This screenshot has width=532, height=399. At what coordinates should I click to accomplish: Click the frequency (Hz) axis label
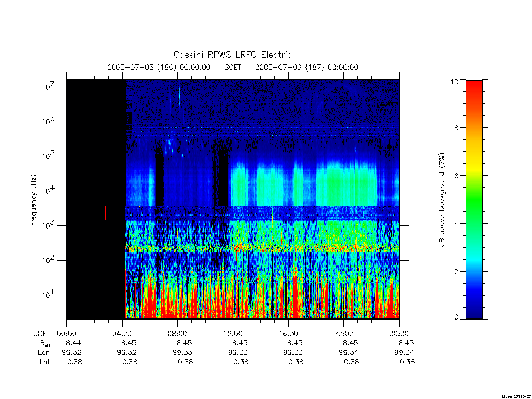(33, 200)
